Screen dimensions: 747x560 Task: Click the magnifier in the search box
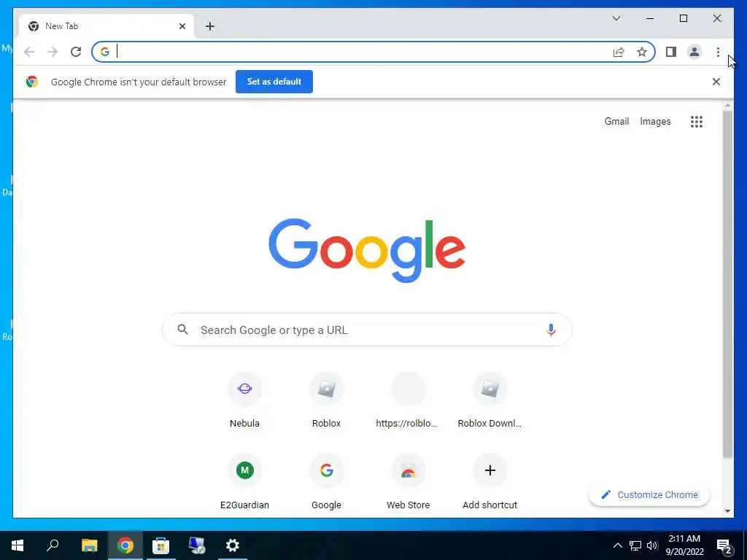pos(183,330)
